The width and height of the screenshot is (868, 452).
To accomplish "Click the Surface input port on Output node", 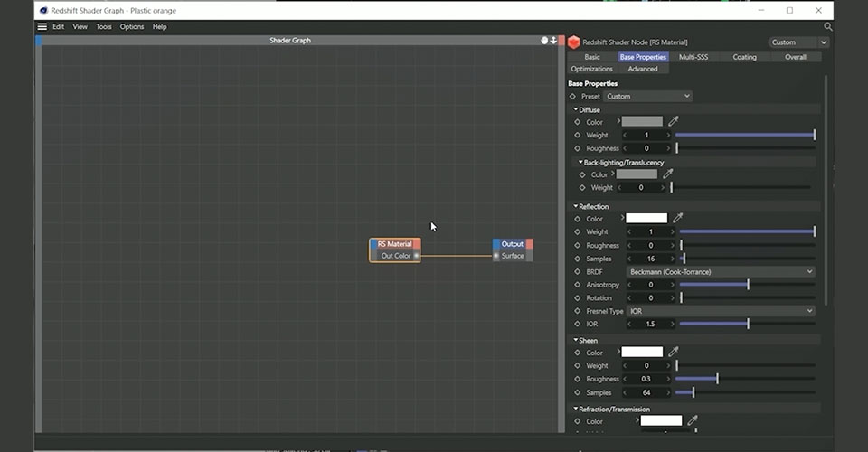I will click(x=496, y=256).
